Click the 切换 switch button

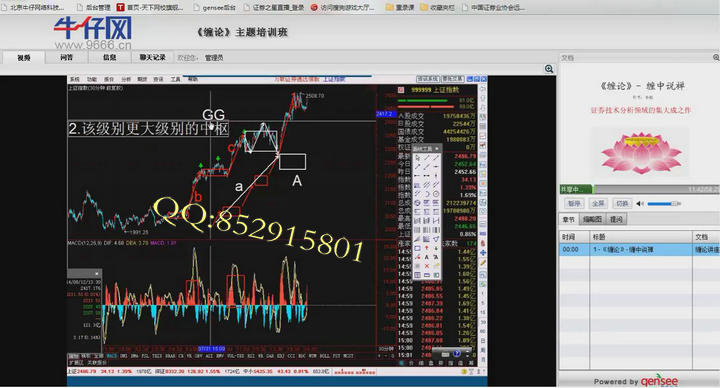pyautogui.click(x=622, y=203)
